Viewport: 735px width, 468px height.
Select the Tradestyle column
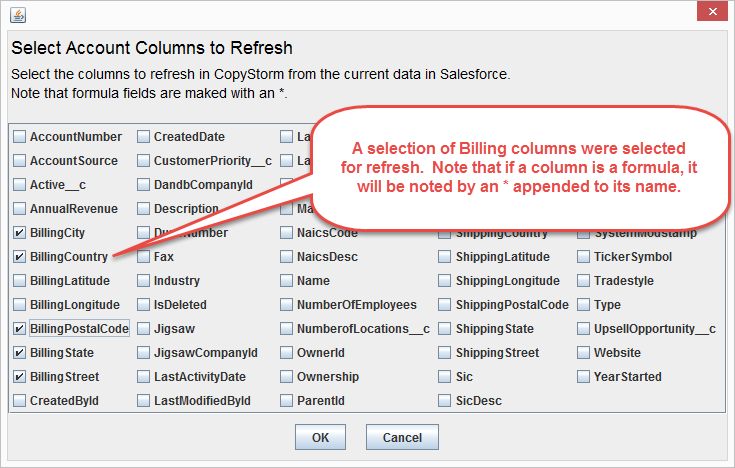coord(583,280)
